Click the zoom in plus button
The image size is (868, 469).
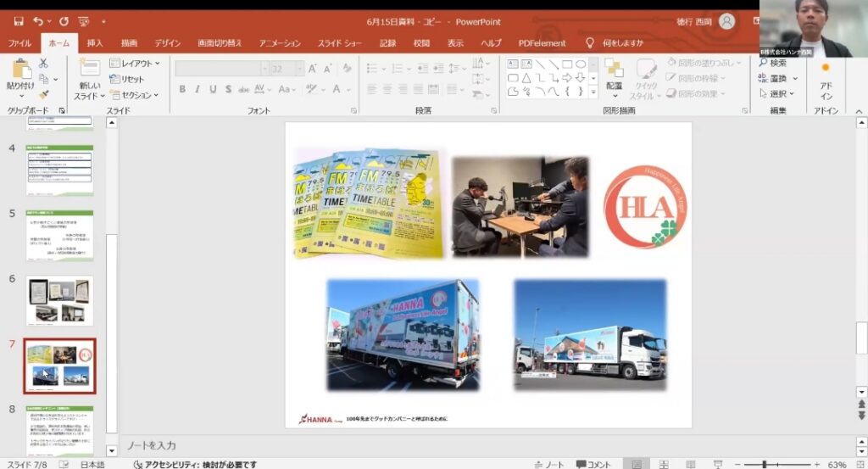(816, 464)
